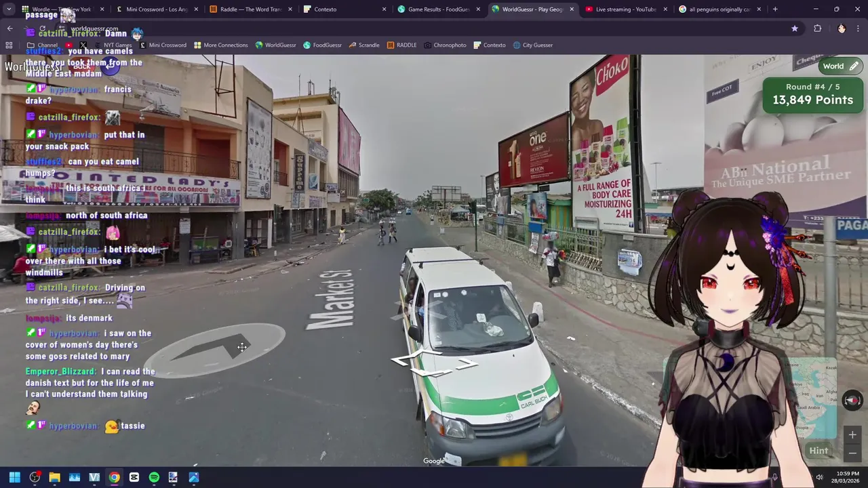Click the Round #4 / 5 points panel
The width and height of the screenshot is (868, 488).
pos(812,94)
